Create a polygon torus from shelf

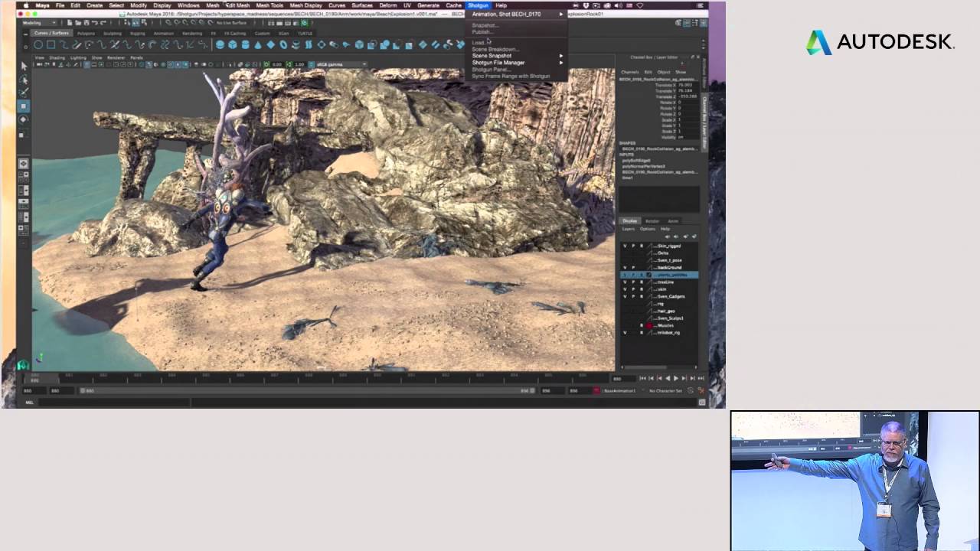pos(283,45)
